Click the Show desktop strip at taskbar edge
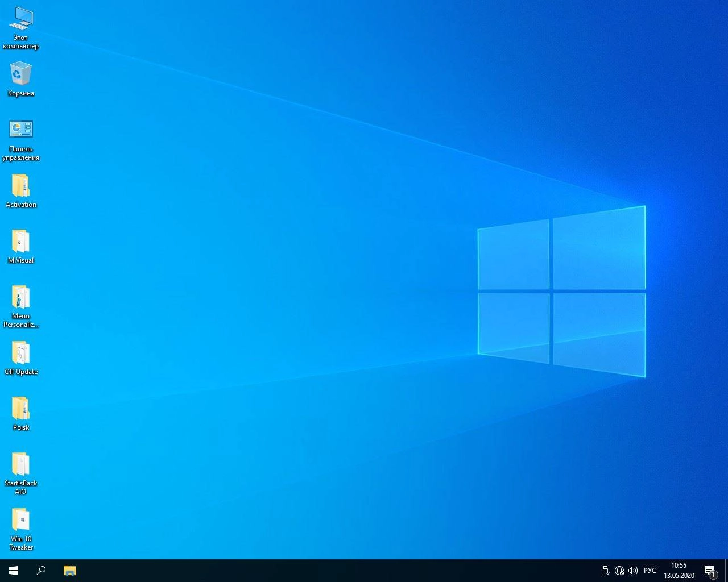 (726, 571)
